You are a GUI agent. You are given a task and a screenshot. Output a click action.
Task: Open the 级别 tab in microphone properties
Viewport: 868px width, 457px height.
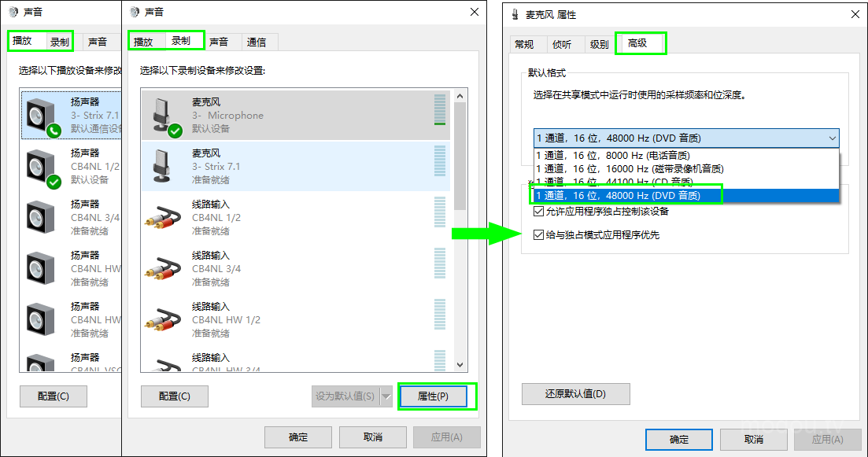pyautogui.click(x=599, y=44)
